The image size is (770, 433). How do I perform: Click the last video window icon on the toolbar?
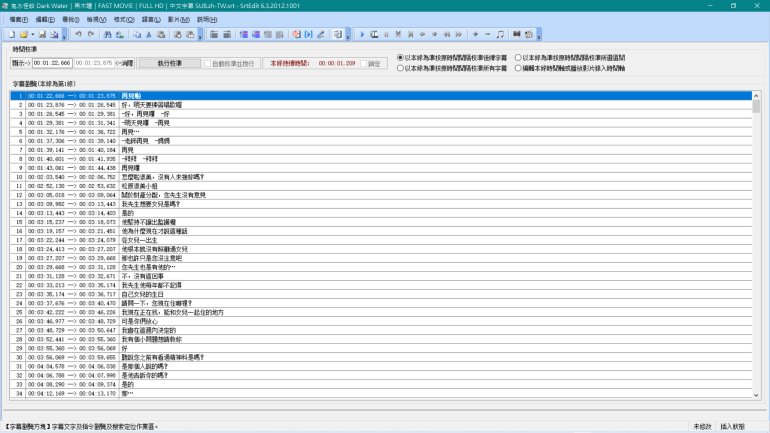(529, 34)
